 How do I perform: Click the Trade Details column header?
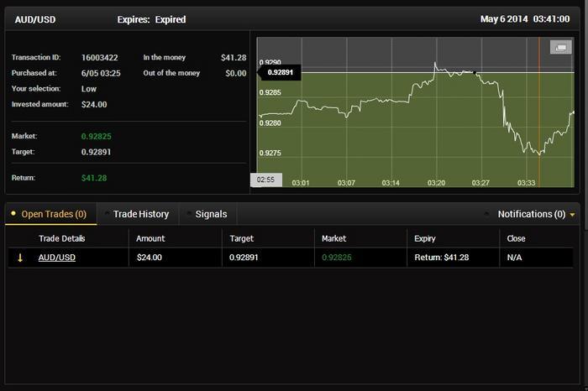coord(62,238)
